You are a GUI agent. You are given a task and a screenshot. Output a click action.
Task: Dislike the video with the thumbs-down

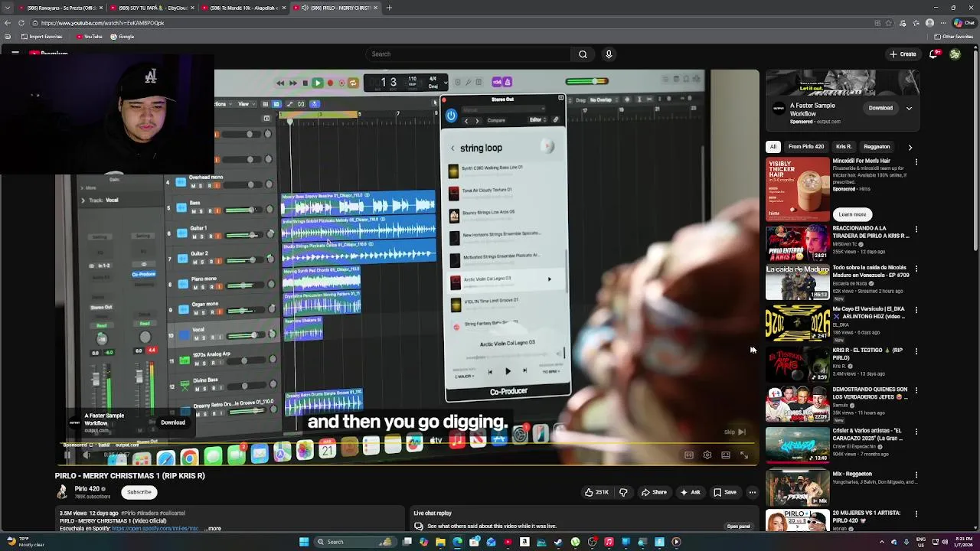coord(623,492)
